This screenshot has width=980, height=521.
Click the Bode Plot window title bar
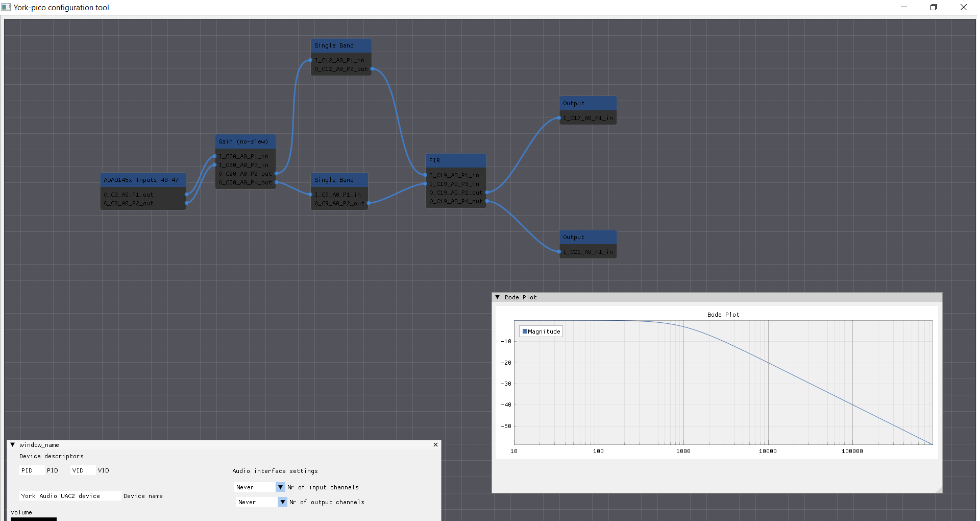717,297
